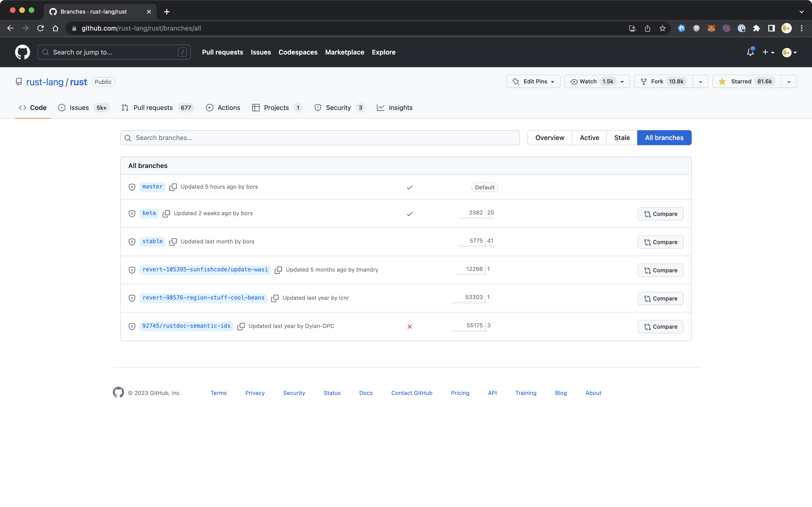Open Marketplace in the top navigation
The height and width of the screenshot is (507, 812).
click(344, 52)
